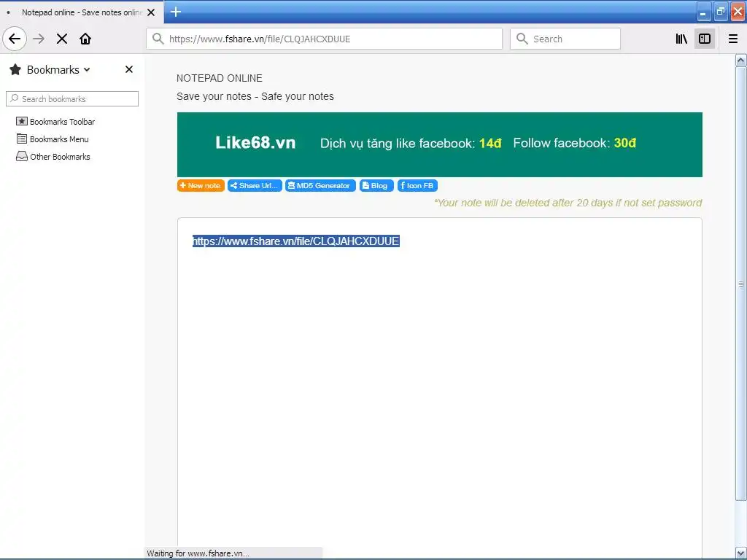Open the hamburger application menu
The image size is (747, 560).
point(732,39)
